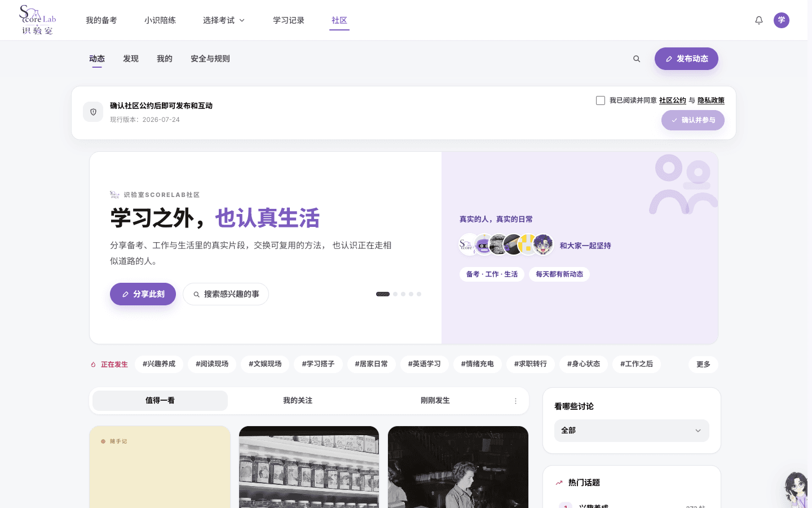Click the shield icon in the community rules banner
Image resolution: width=812 pixels, height=508 pixels.
[x=93, y=112]
